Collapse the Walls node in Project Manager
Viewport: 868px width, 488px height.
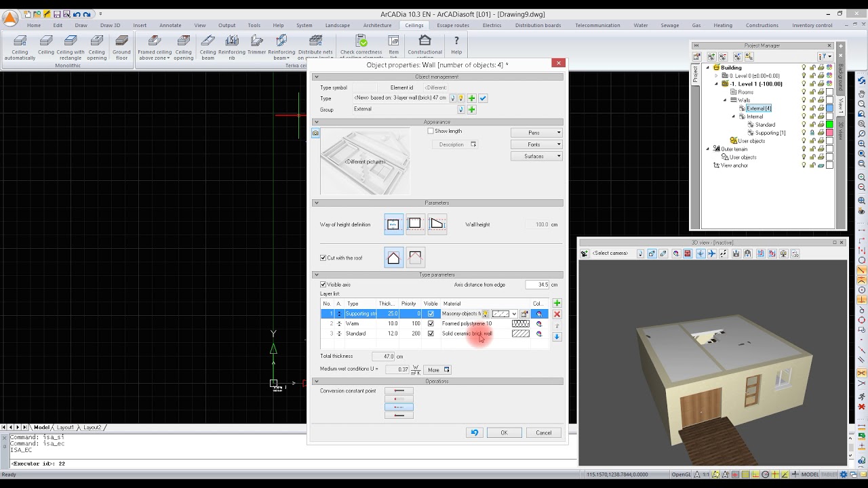pos(725,100)
